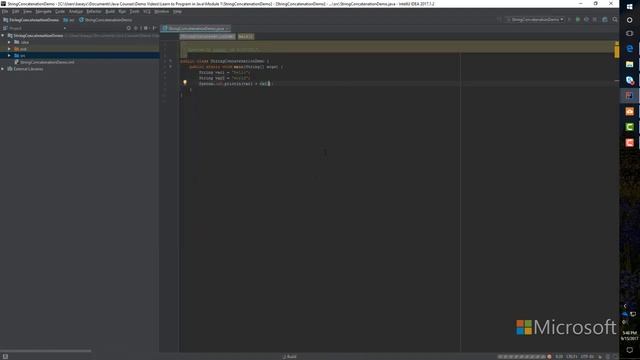Click the line separator indicator in status bar
This screenshot has width=640, height=360.
click(572, 357)
